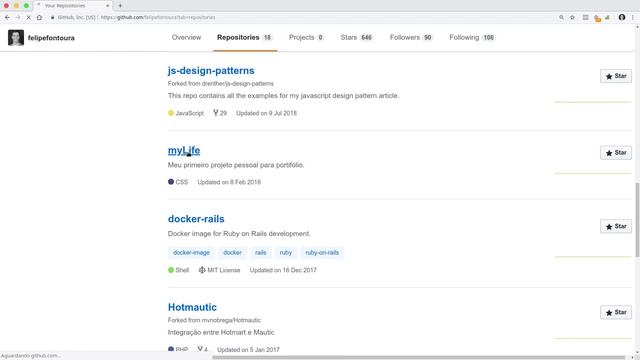The width and height of the screenshot is (640, 360).
Task: Click the zoom magnifier icon in address bar
Action: click(561, 18)
